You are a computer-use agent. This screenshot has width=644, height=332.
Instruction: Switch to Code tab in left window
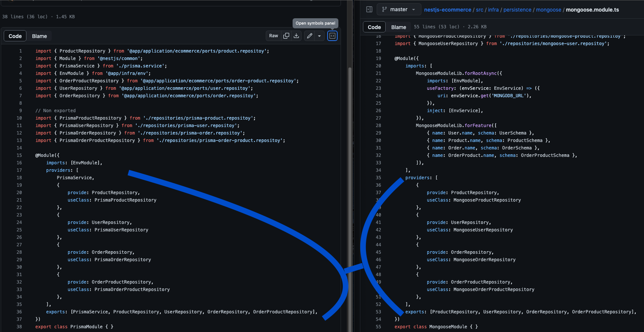[15, 36]
